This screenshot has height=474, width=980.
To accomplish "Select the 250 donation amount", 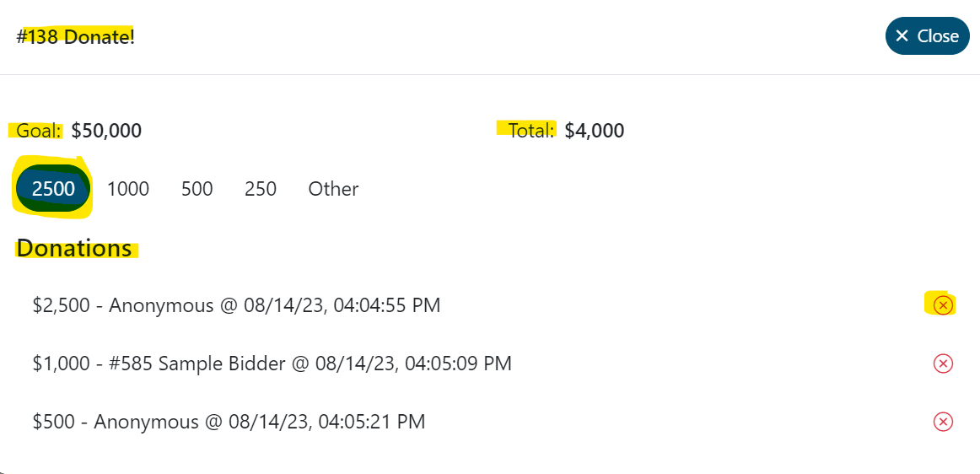I will click(261, 189).
